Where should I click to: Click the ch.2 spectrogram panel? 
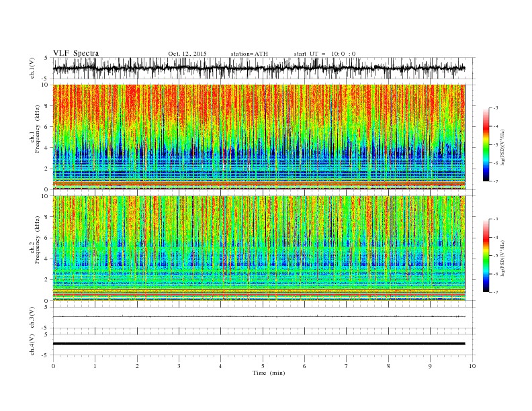(259, 248)
